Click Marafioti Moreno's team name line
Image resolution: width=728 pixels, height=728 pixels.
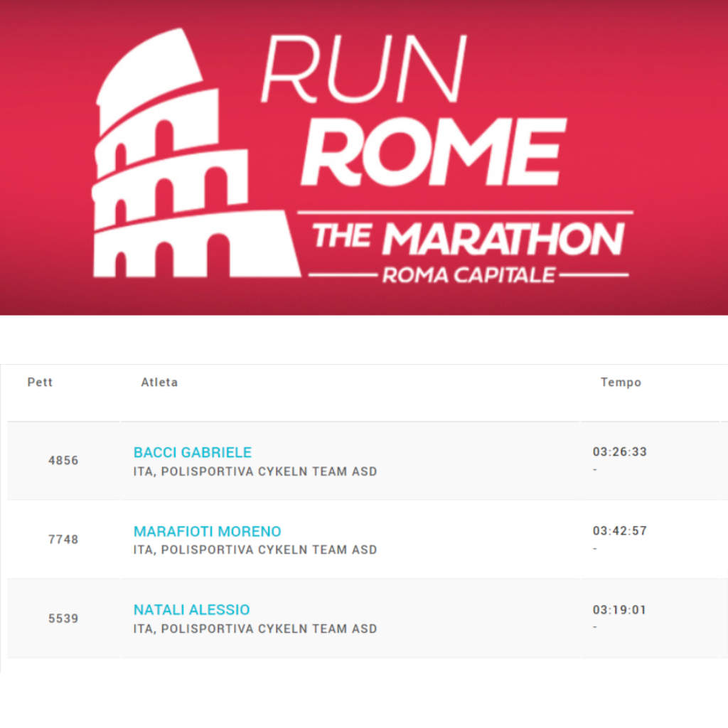(x=255, y=550)
